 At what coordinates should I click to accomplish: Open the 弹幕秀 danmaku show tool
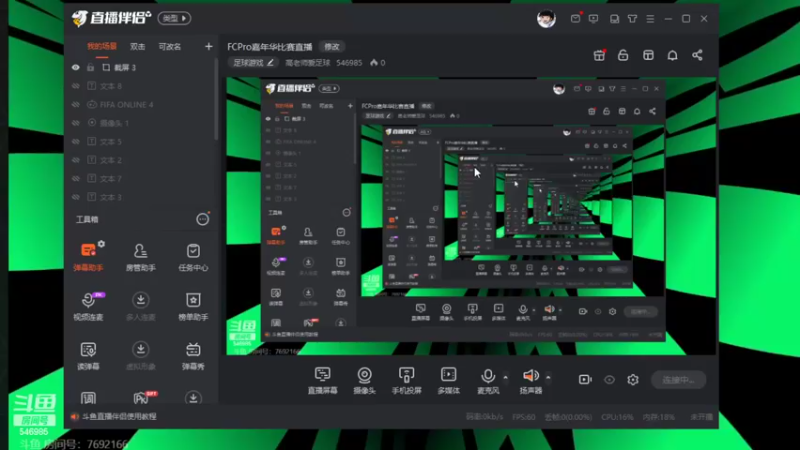click(x=193, y=356)
